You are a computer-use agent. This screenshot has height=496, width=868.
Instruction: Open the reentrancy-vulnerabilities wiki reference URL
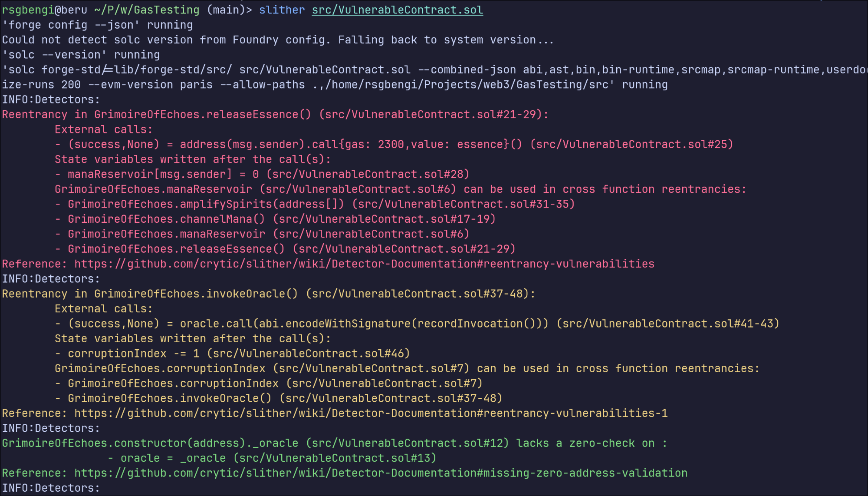[364, 264]
